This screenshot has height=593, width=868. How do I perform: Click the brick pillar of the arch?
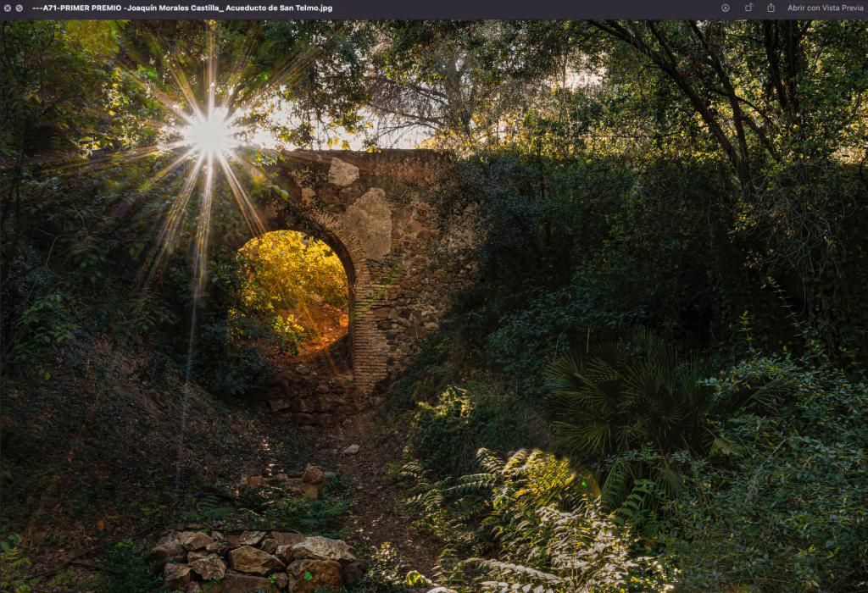coord(370,347)
